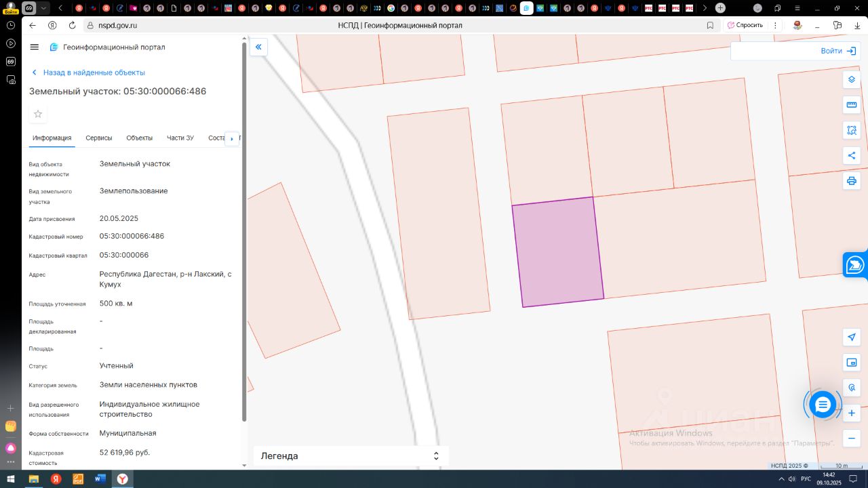Select the highlighted purple land plot on map
The height and width of the screenshot is (488, 868).
558,251
